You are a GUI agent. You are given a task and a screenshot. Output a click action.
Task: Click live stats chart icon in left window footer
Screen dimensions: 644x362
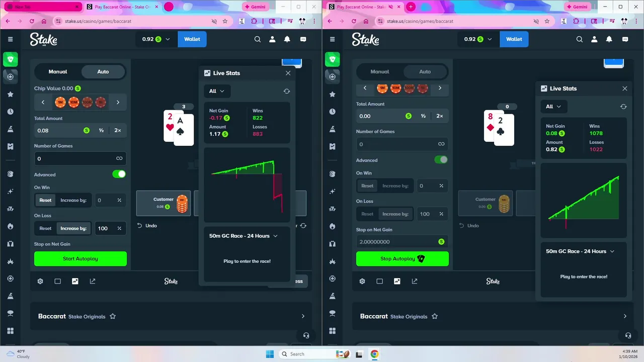pyautogui.click(x=75, y=281)
